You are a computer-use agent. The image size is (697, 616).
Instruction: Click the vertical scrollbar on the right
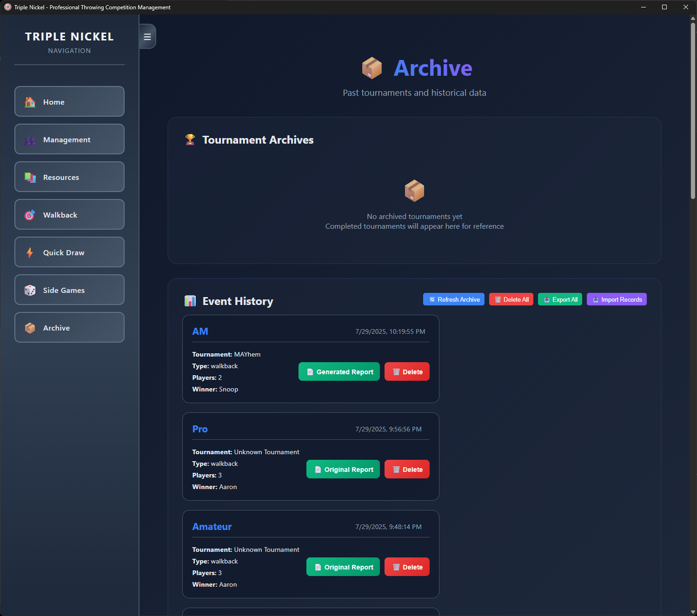click(x=693, y=111)
